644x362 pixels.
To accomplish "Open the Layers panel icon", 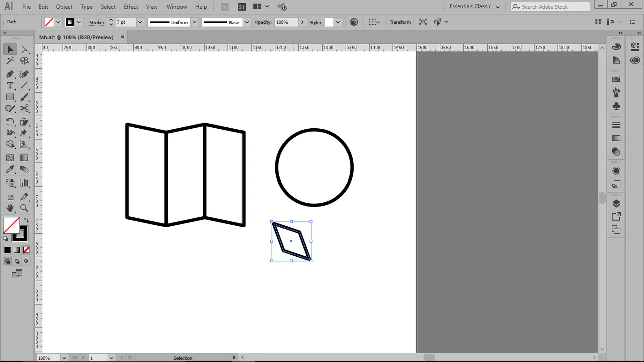I will 616,204.
